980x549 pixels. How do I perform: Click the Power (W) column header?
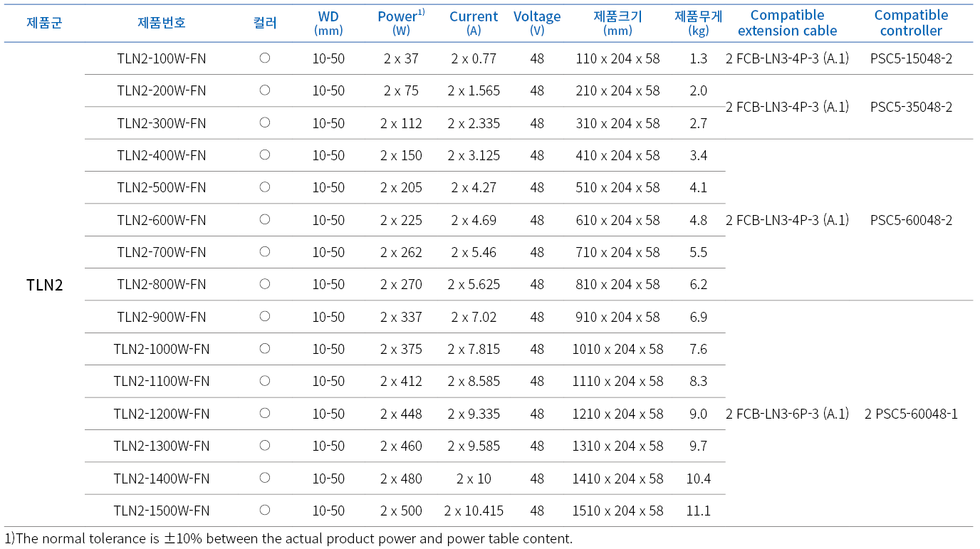pos(401,23)
